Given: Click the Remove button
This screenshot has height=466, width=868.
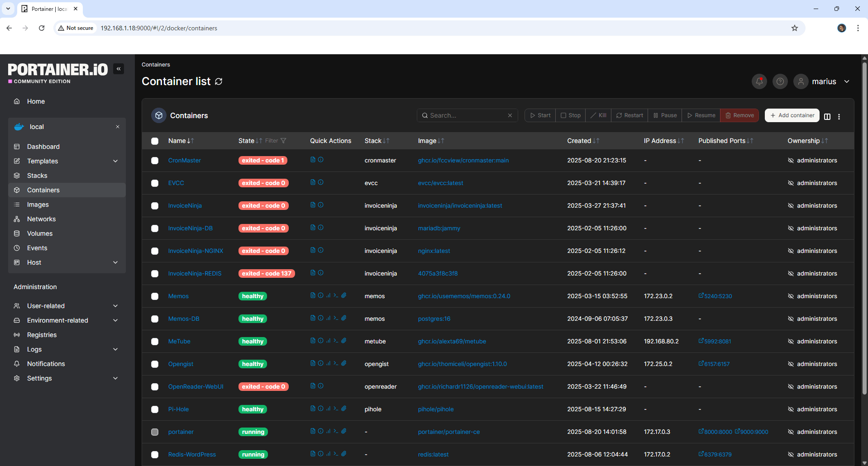Looking at the screenshot, I should [x=739, y=115].
